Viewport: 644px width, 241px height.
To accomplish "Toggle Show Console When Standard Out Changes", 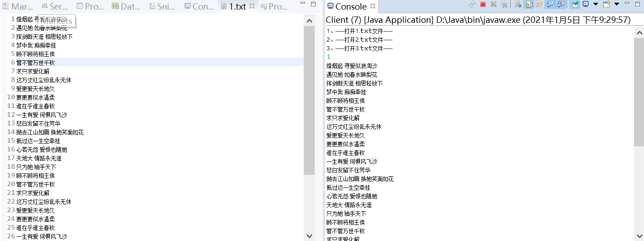I will point(550,4).
